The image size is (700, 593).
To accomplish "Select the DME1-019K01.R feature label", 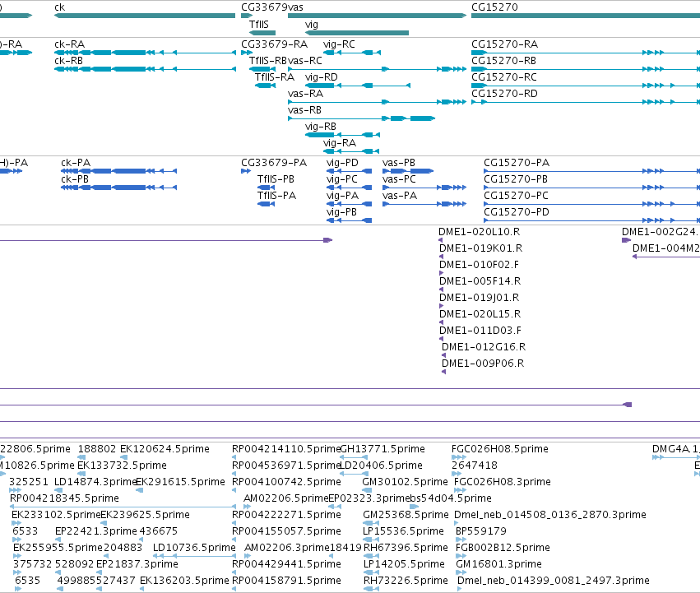I will (480, 248).
